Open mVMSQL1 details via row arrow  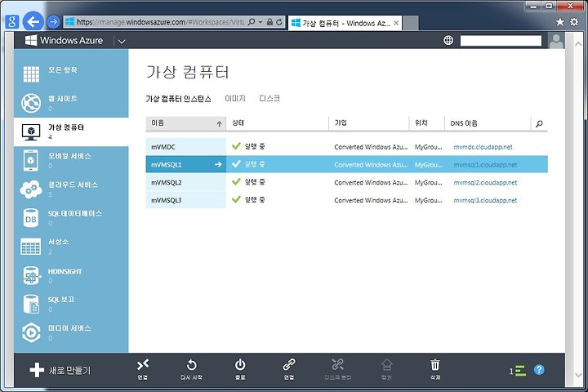pyautogui.click(x=218, y=164)
